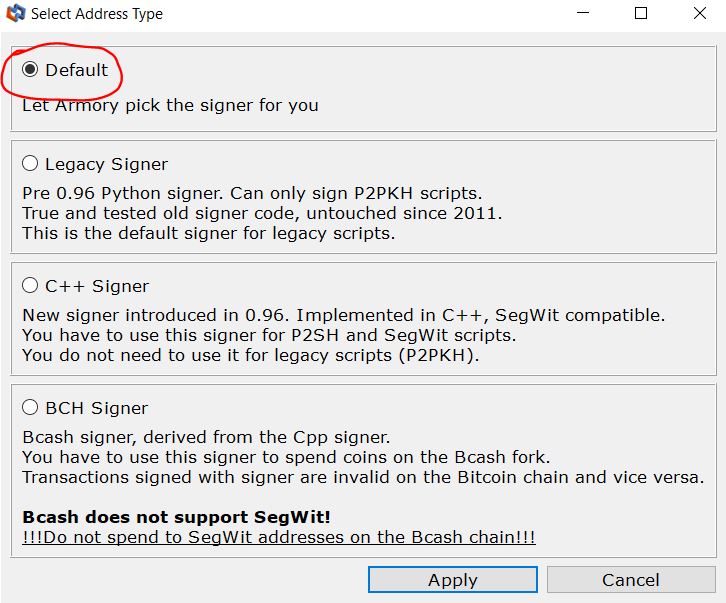The height and width of the screenshot is (603, 726).
Task: Choose the Legacy Signer option
Action: [x=30, y=163]
